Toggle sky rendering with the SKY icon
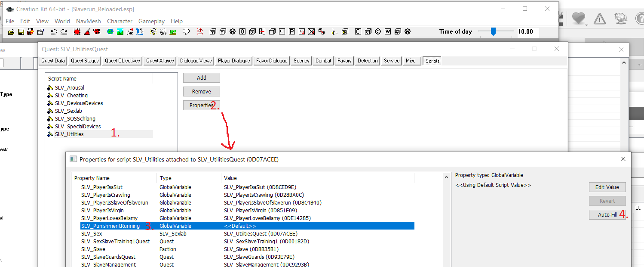 click(162, 31)
